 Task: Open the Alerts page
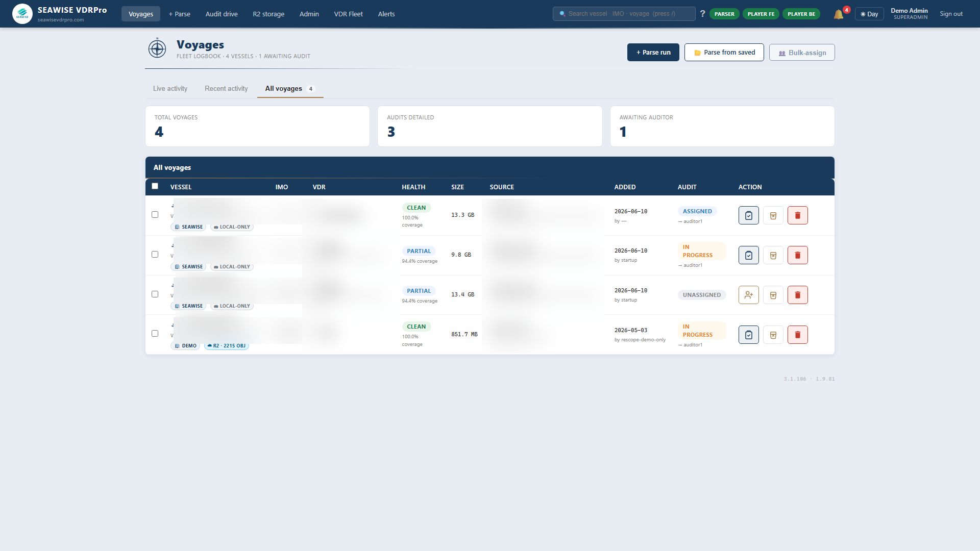coord(386,14)
